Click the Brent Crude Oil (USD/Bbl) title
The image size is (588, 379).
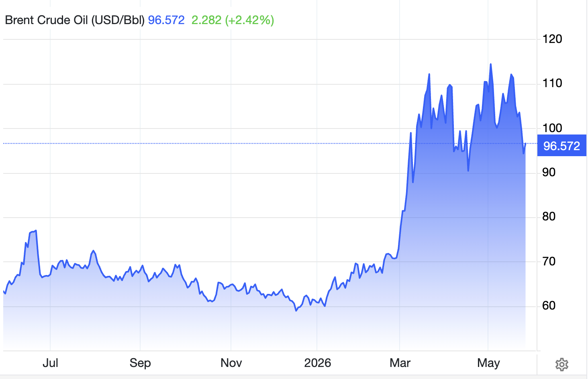[x=75, y=20]
